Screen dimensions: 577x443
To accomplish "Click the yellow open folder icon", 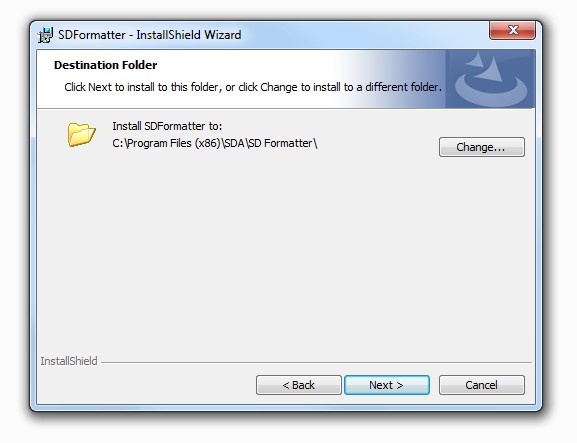I will (81, 134).
